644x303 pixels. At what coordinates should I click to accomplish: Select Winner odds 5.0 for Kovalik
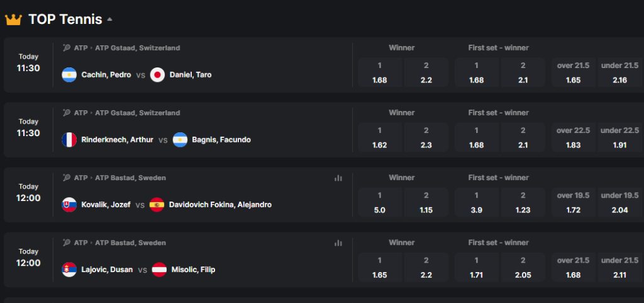click(x=379, y=203)
